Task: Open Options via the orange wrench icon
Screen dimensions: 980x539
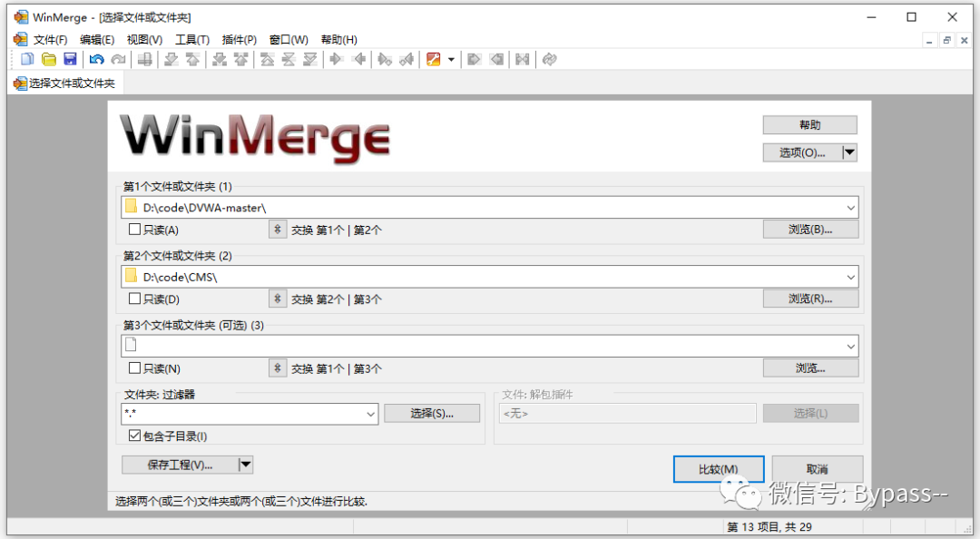Action: [433, 59]
